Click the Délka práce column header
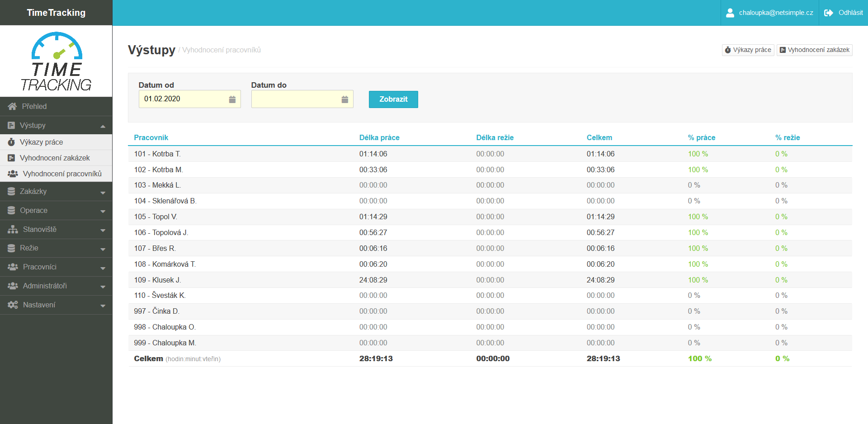The image size is (868, 424). pos(379,137)
